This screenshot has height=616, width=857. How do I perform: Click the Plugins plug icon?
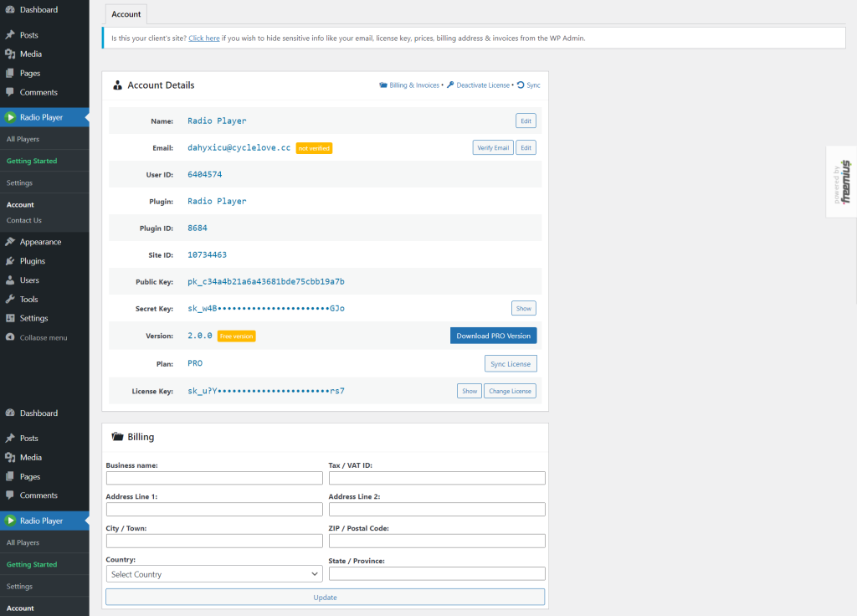click(10, 261)
